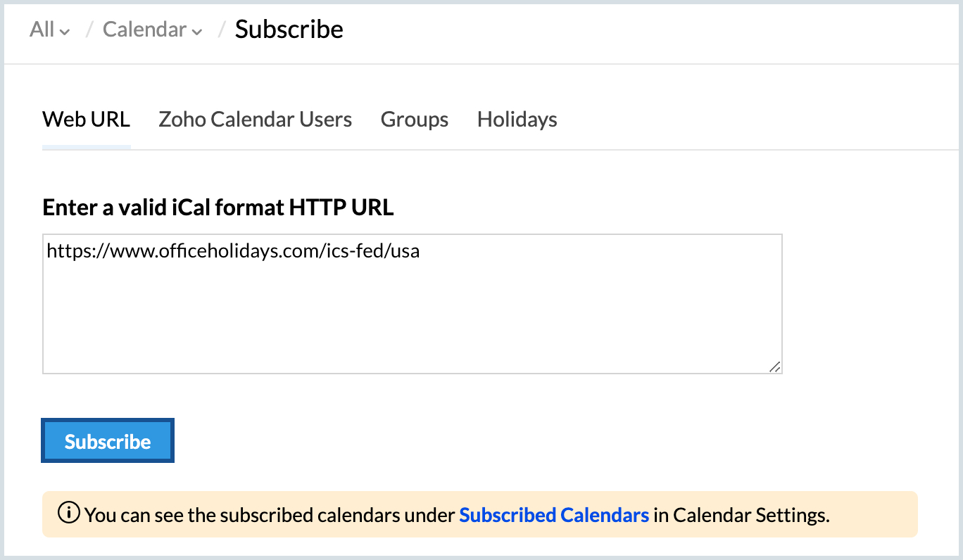The image size is (963, 560).
Task: Expand the chevron next to All
Action: tap(65, 32)
